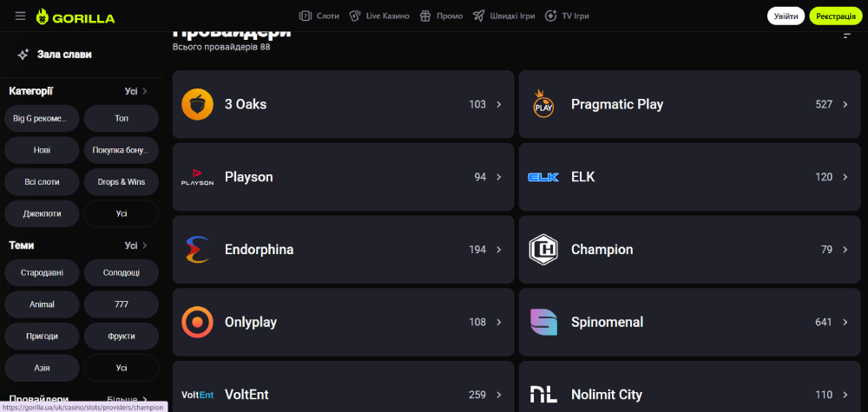Select the 777 theme
This screenshot has width=868, height=412.
point(122,304)
